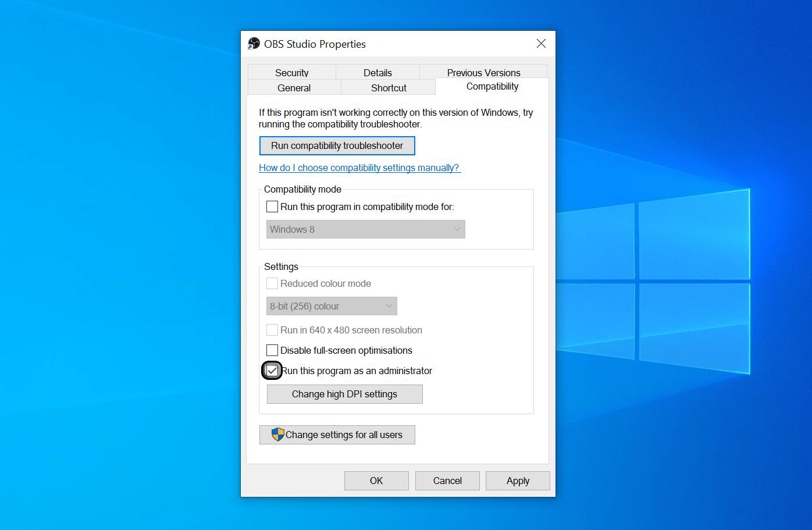This screenshot has width=812, height=530.
Task: Go to the Shortcut tab
Action: 389,87
